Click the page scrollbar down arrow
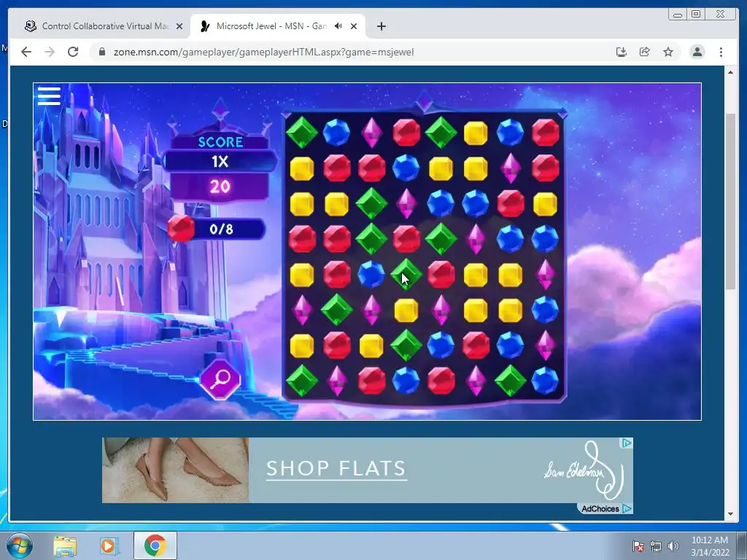 730,514
